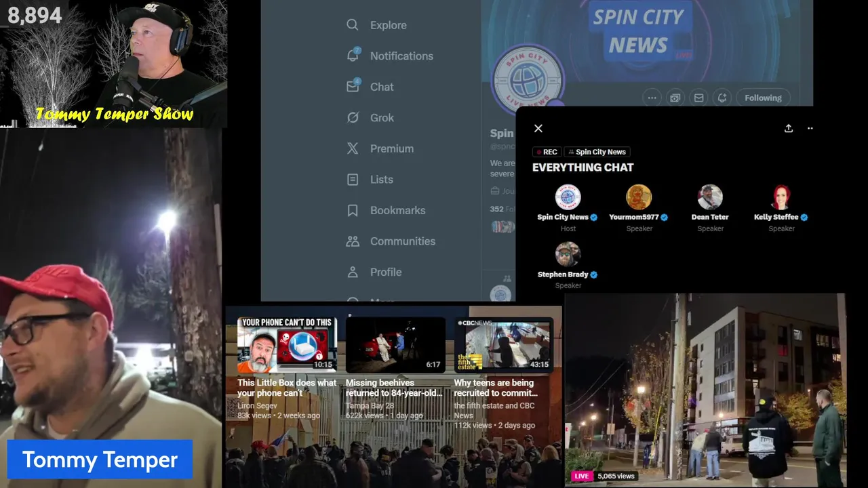Open Premium via the X logo icon

353,148
